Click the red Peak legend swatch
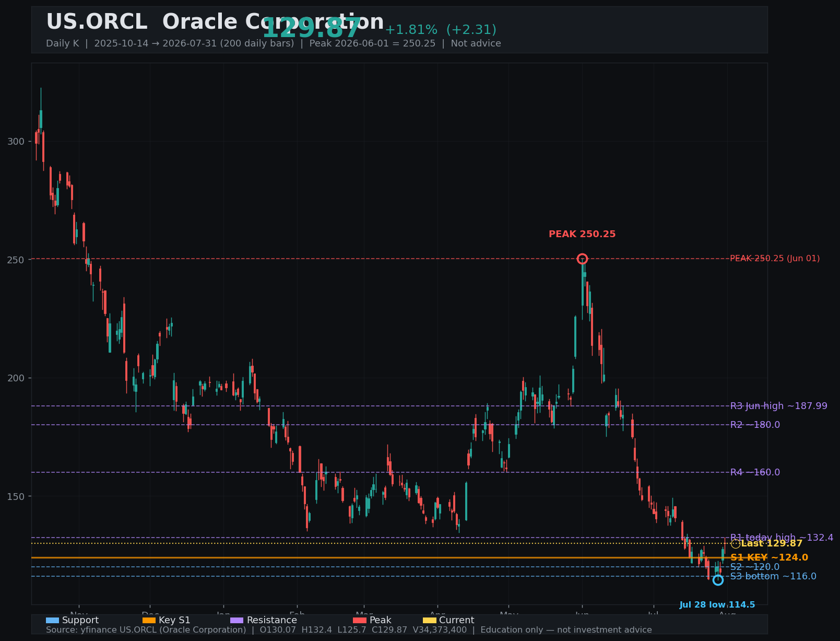840x641 pixels. coord(360,620)
